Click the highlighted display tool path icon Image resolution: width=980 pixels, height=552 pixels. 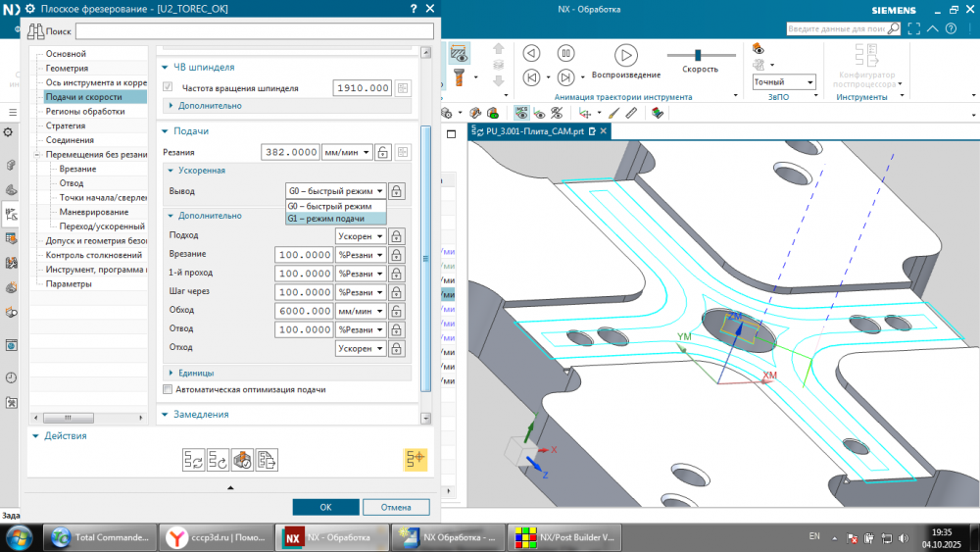(416, 459)
